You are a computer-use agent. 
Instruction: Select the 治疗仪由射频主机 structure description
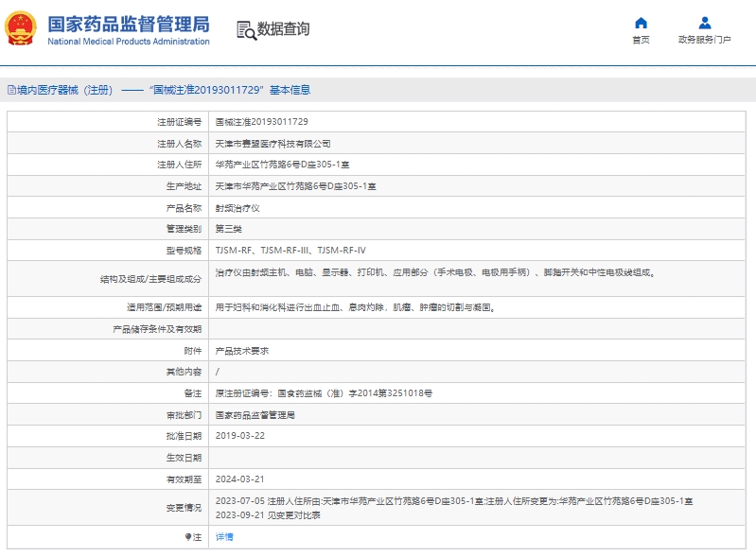pos(435,272)
